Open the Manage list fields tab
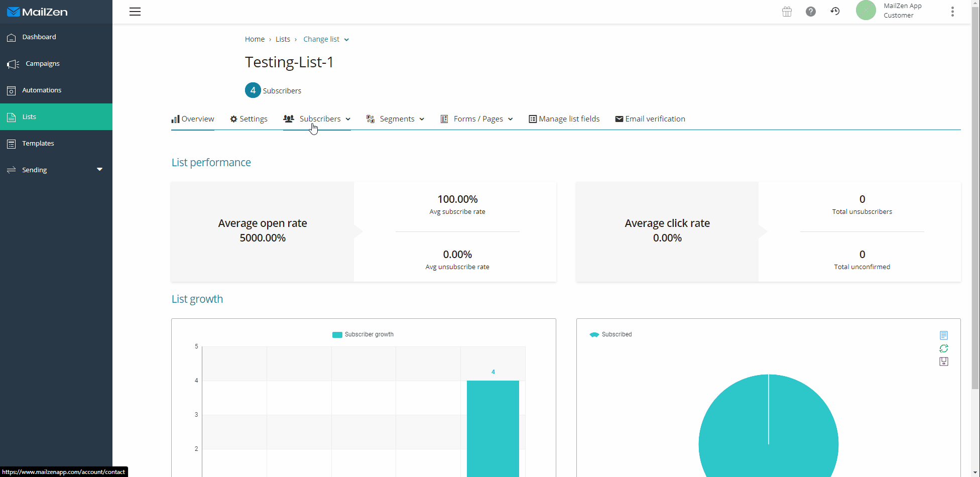Screen dimensions: 980x477 point(564,119)
